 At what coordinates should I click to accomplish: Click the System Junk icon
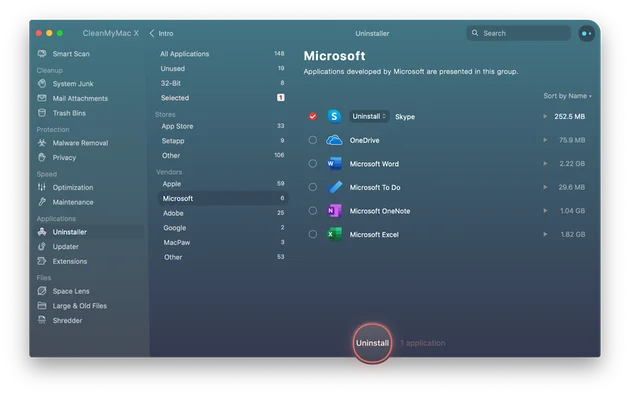point(42,84)
